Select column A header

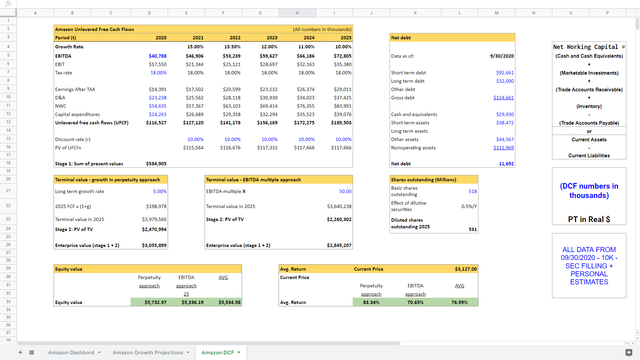tap(35, 13)
